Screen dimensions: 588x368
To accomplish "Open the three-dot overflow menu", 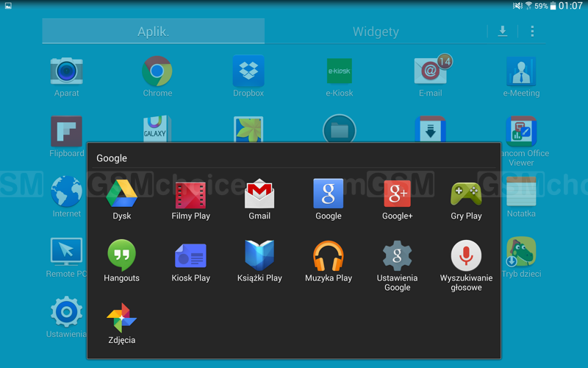I will (532, 31).
